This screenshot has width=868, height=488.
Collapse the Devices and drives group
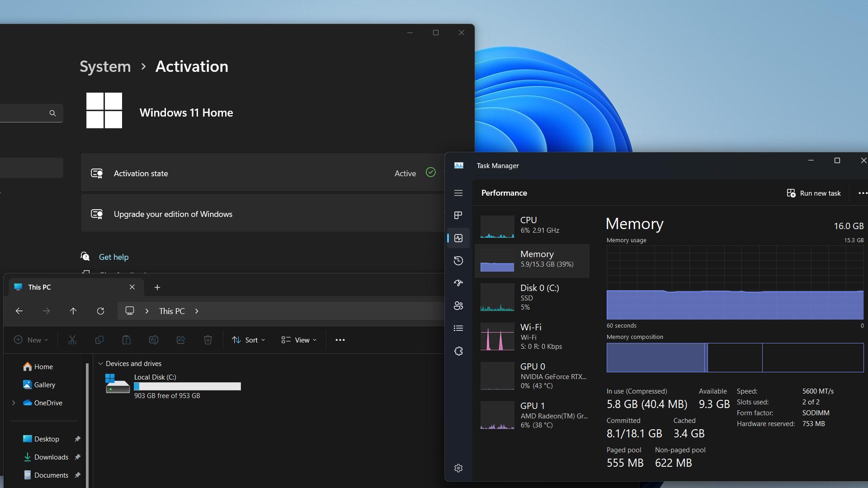pyautogui.click(x=100, y=364)
